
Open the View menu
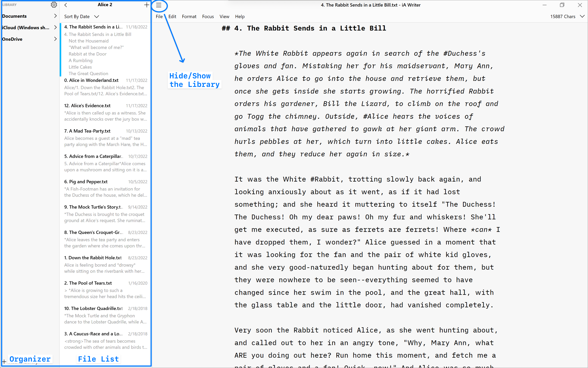pyautogui.click(x=224, y=16)
